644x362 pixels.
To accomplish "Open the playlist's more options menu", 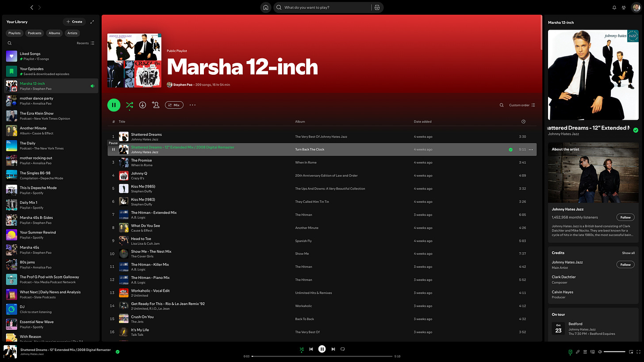I will pos(192,105).
